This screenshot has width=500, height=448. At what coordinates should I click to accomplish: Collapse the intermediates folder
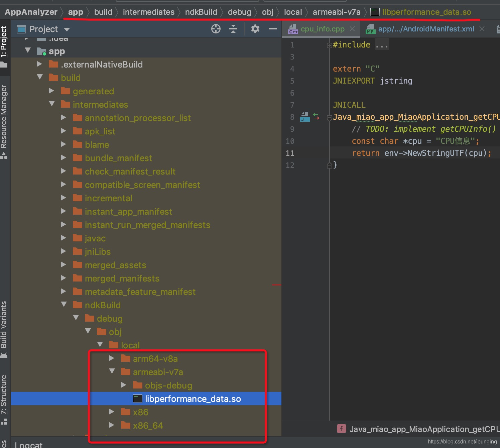[52, 104]
